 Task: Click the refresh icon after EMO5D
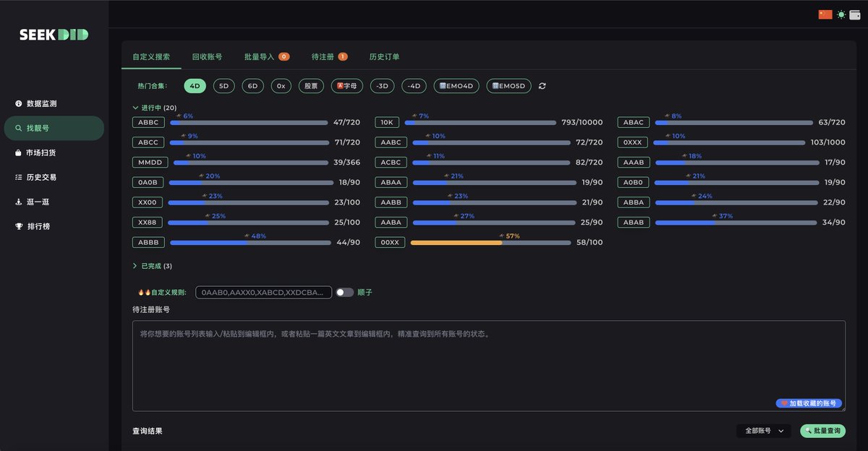point(542,86)
